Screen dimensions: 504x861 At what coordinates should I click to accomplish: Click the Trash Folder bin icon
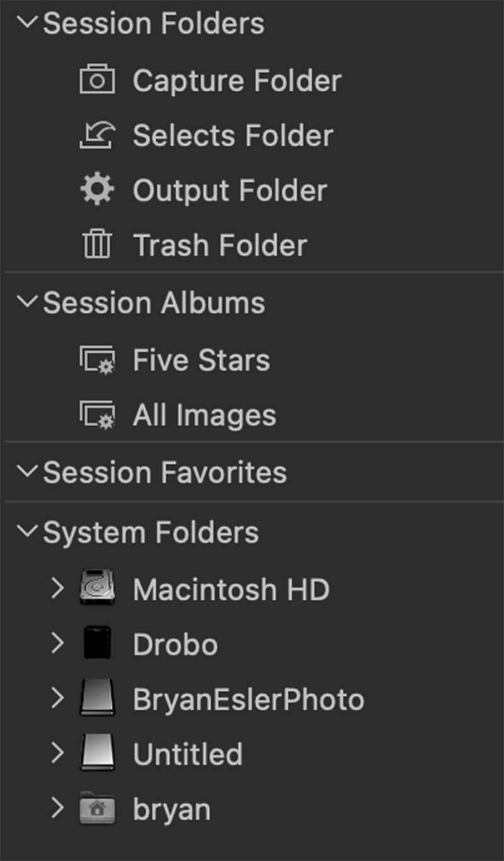[x=97, y=245]
